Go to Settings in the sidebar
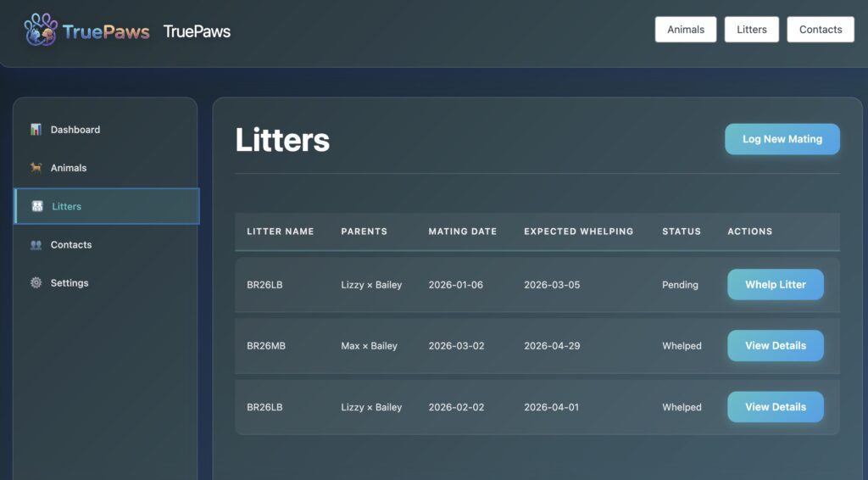 [x=70, y=283]
